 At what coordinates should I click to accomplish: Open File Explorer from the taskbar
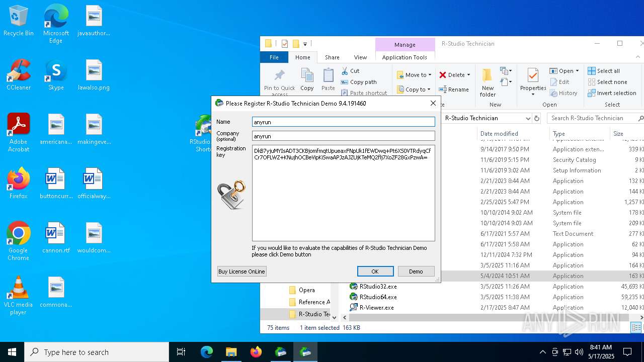click(231, 352)
